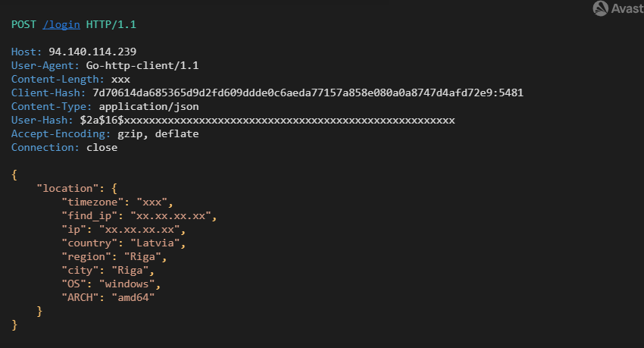Click the "timezone" JSON key
Image resolution: width=644 pixels, height=348 pixels.
[92, 202]
